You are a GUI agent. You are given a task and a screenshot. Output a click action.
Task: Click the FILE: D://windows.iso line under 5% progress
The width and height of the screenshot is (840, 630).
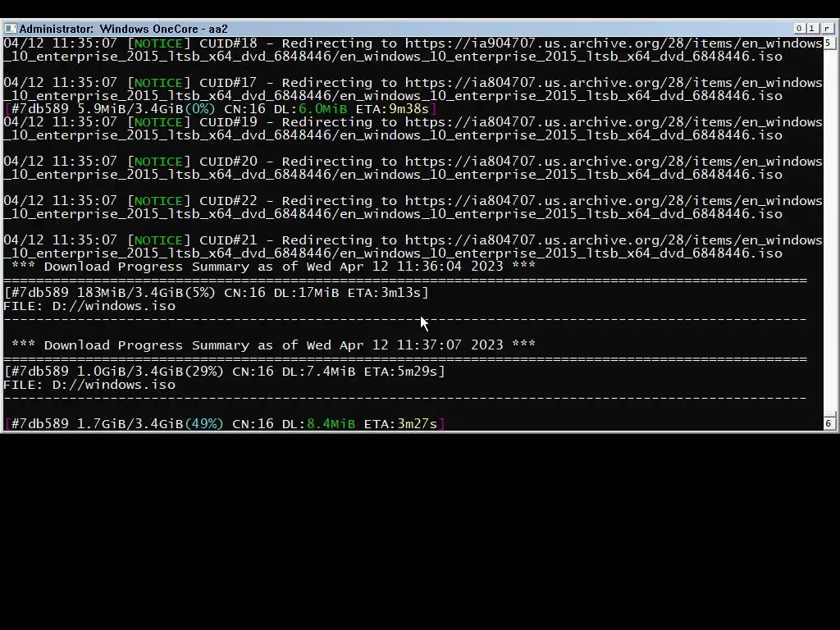[89, 306]
